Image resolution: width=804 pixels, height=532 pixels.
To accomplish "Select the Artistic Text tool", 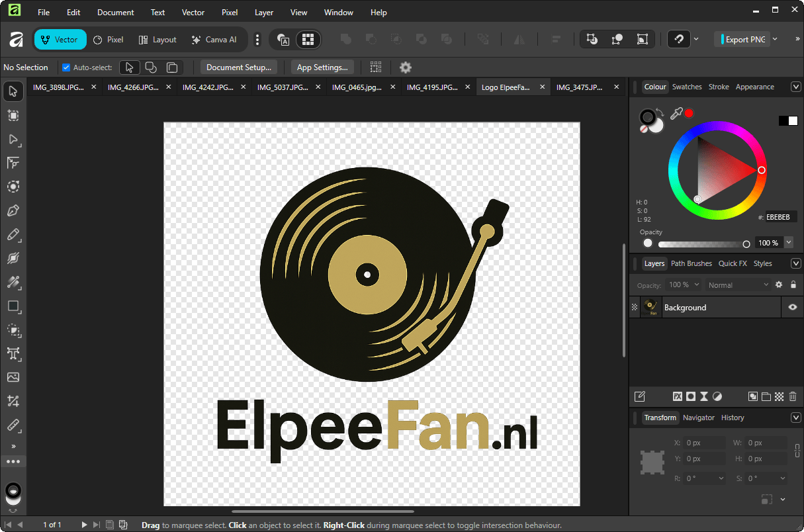I will (x=13, y=353).
